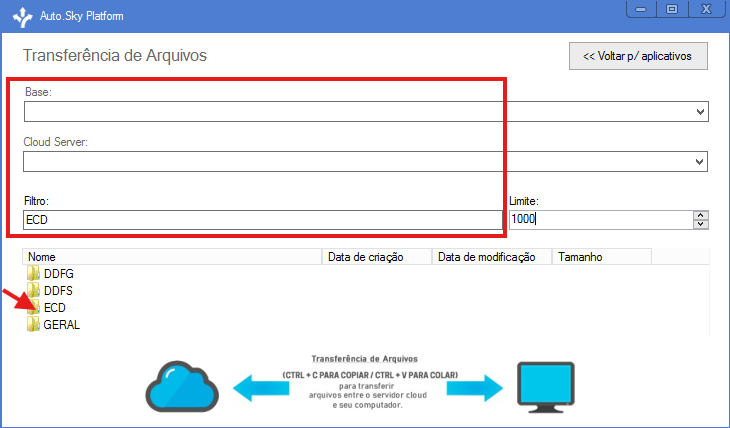
Task: Click inside the Cloud Server combo box
Action: pos(365,162)
